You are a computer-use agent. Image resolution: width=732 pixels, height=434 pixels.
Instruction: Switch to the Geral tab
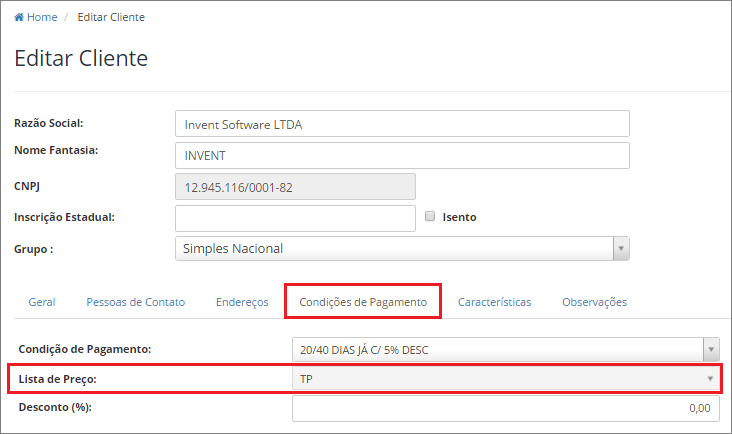[42, 302]
